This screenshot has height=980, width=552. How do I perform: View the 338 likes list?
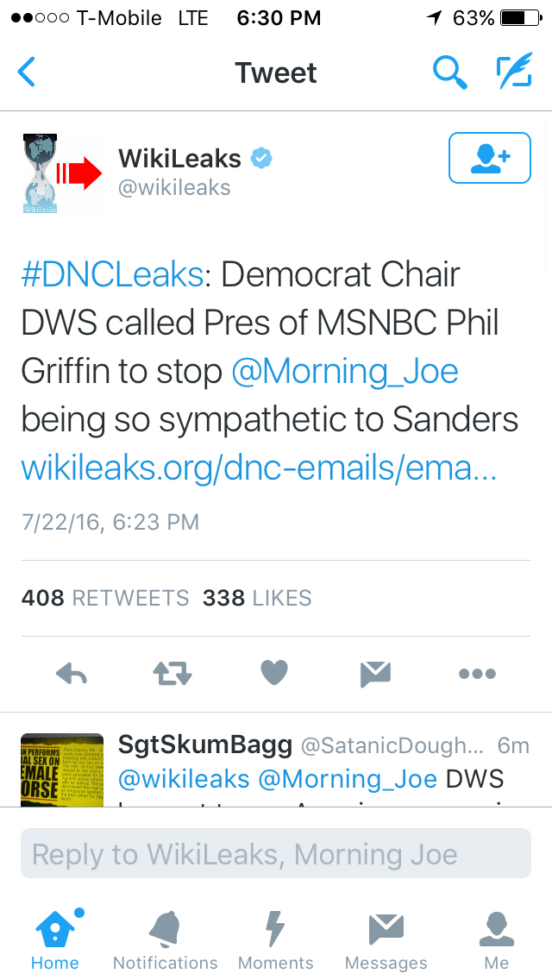(257, 598)
